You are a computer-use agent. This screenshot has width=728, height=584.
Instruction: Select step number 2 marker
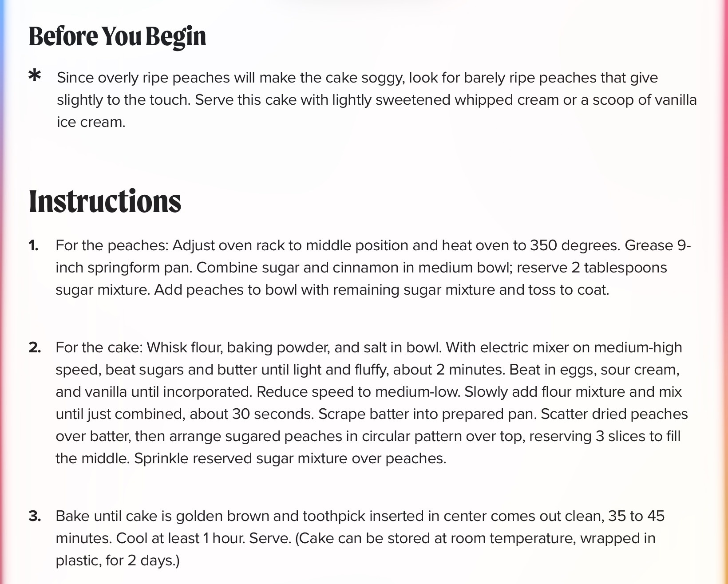coord(35,347)
